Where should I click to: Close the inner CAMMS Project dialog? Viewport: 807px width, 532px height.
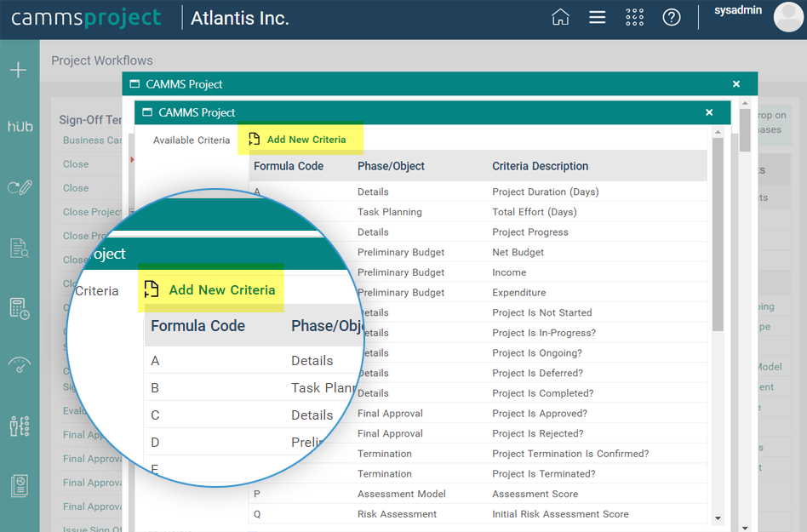click(x=709, y=112)
